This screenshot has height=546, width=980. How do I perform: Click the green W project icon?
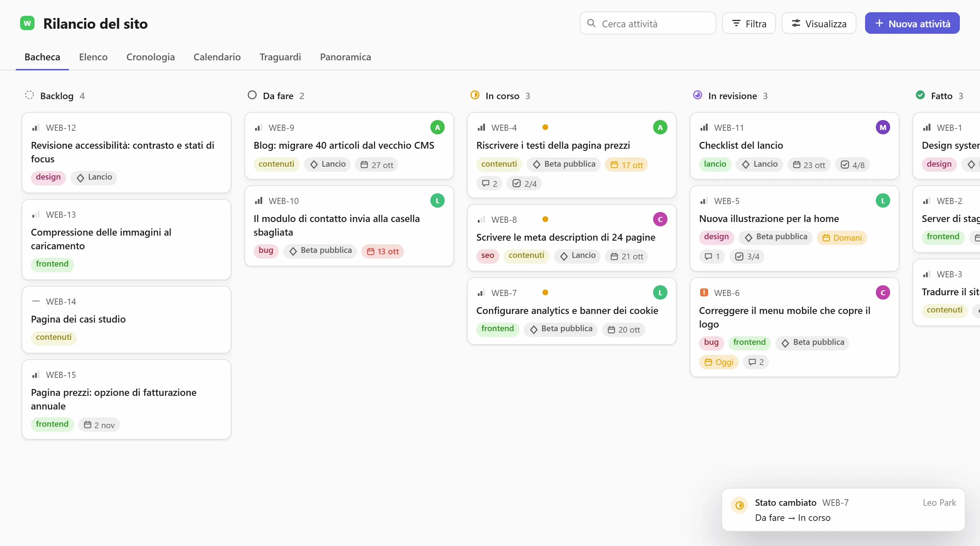click(27, 23)
